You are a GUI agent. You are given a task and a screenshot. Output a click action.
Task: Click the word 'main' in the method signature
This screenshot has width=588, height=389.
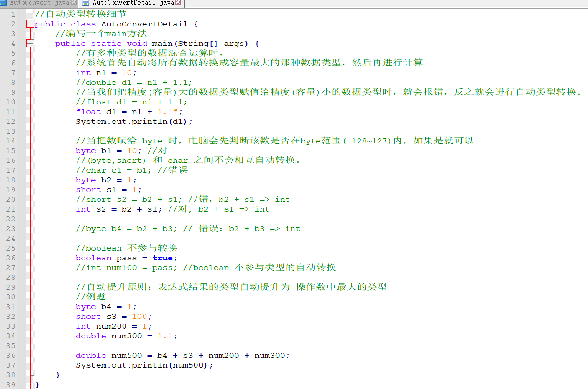pyautogui.click(x=162, y=44)
